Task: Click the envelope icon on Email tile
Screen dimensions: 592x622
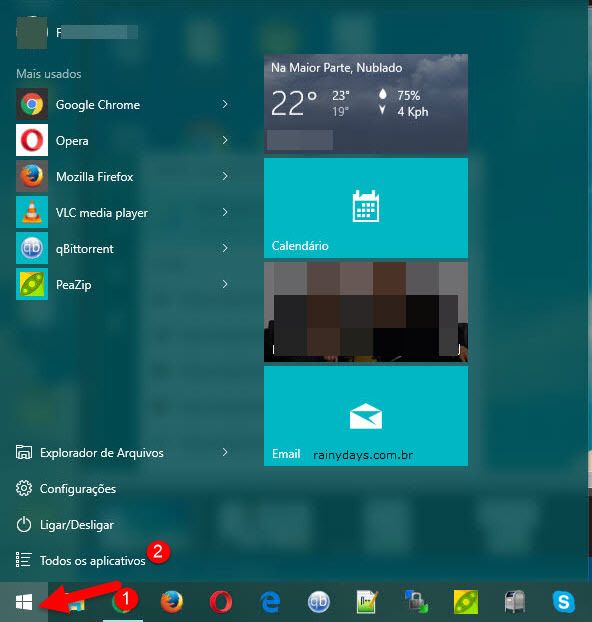Action: (x=366, y=416)
